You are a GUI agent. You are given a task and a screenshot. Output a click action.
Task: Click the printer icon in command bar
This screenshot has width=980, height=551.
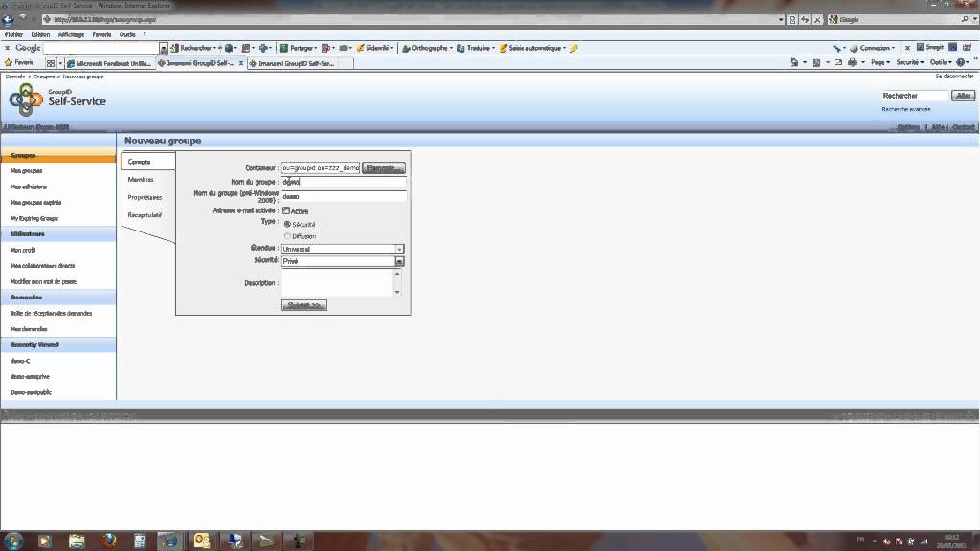[852, 62]
